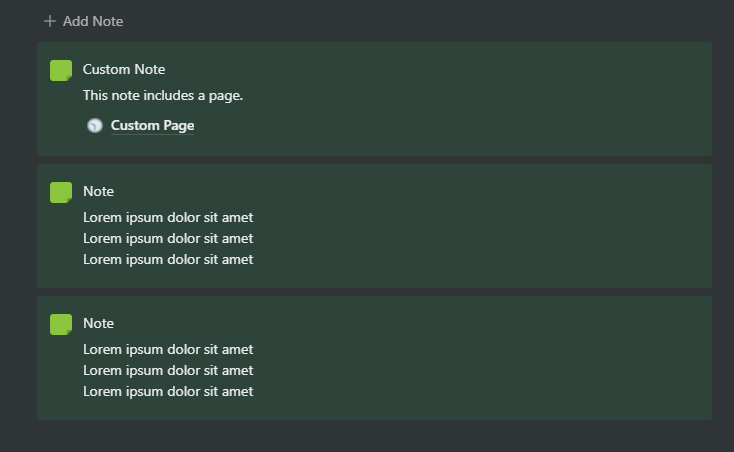Select the Custom Note title

click(x=124, y=69)
